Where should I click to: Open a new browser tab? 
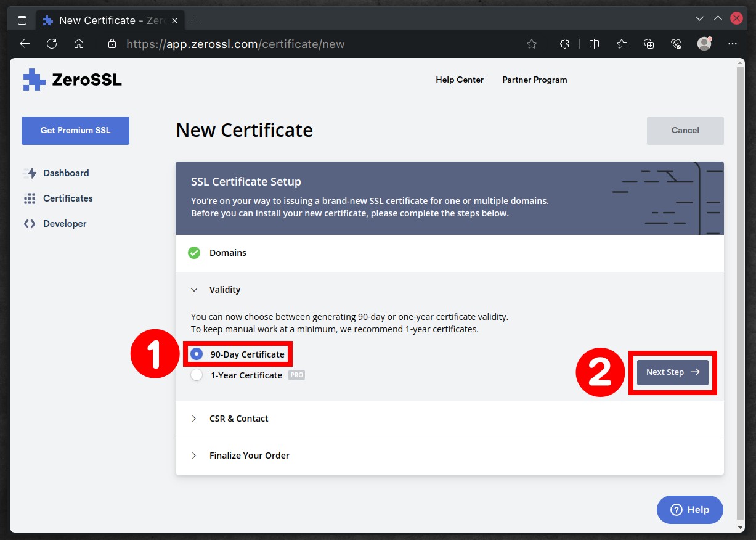195,20
